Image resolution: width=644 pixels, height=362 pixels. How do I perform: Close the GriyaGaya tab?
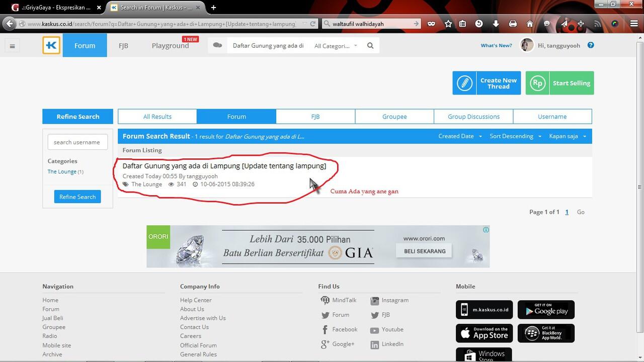tap(99, 8)
